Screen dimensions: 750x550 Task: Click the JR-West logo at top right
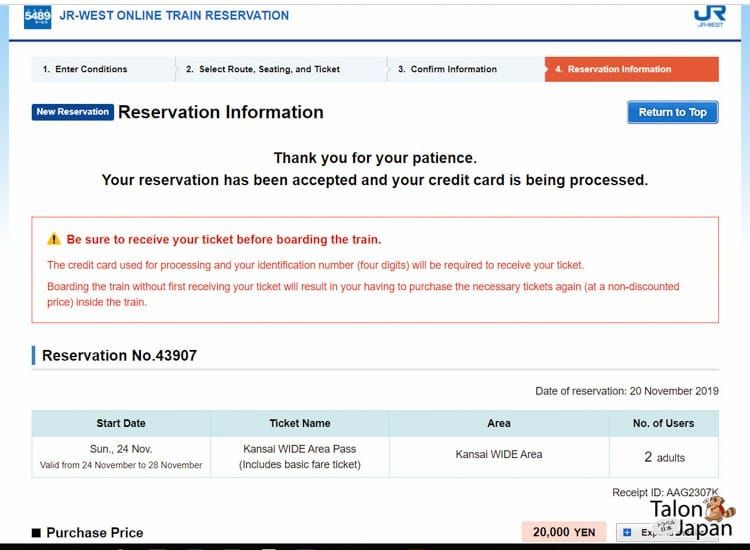(x=710, y=16)
